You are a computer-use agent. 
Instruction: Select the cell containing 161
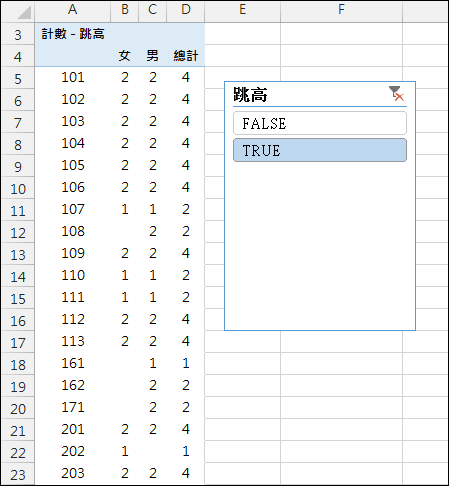[x=73, y=363]
